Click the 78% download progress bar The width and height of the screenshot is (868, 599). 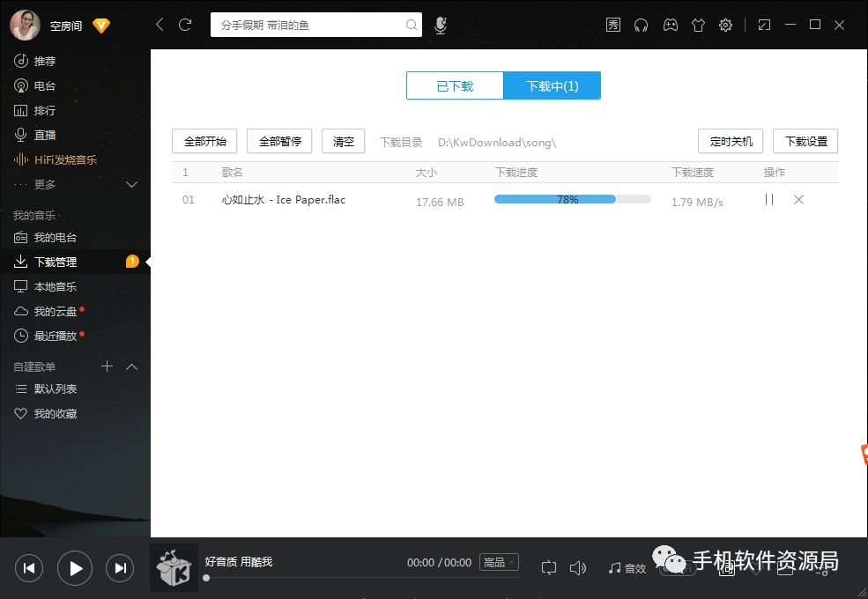coord(573,199)
